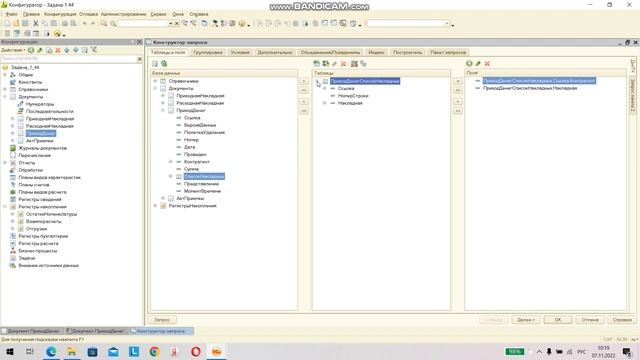Click the Справка button in the query constructor

(622, 320)
